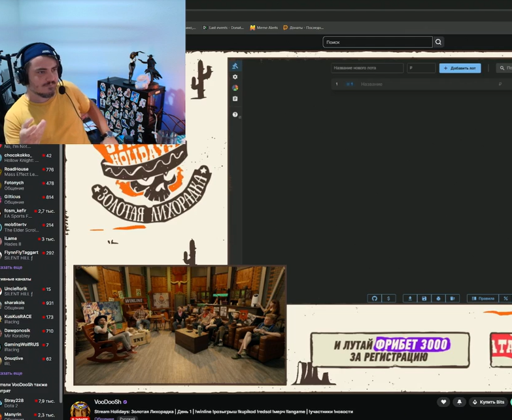The height and width of the screenshot is (420, 512).
Task: Open sharakois channel in sidebar
Action: (28, 305)
